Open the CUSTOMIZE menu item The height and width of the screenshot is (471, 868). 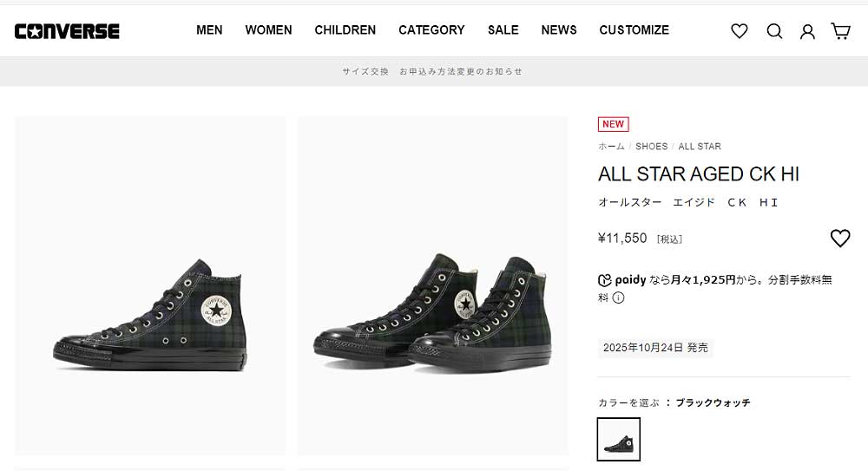tap(634, 30)
